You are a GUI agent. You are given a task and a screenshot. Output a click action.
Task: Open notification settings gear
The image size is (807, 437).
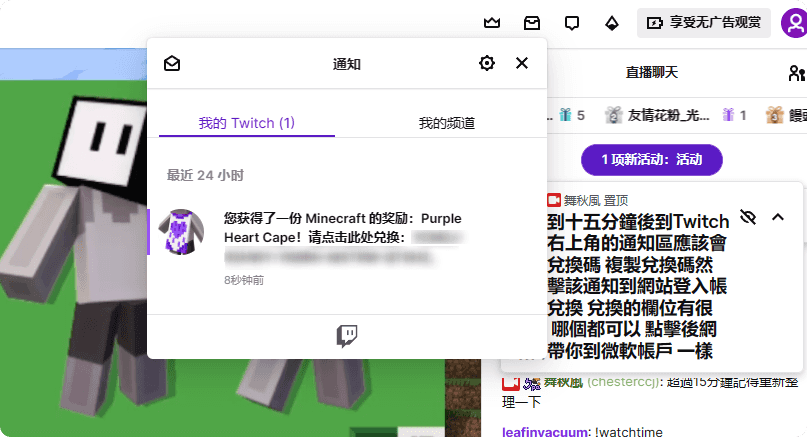(x=486, y=63)
